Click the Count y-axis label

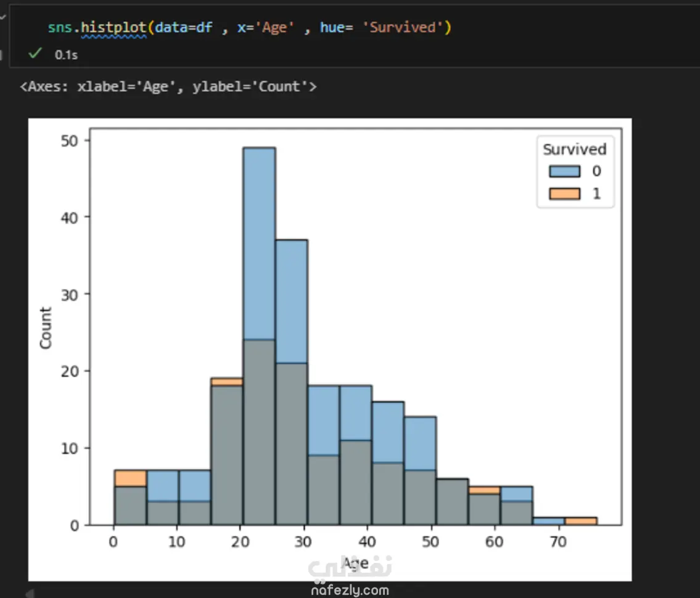pos(46,327)
